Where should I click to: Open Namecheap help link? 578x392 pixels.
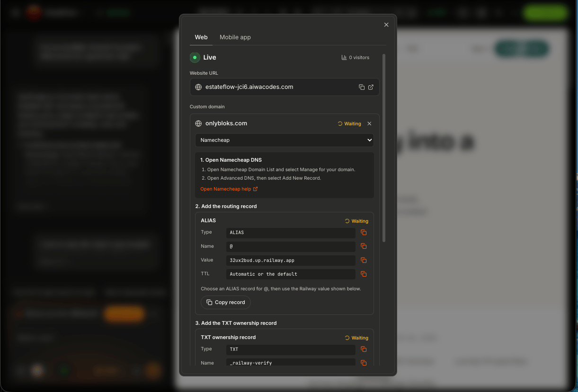coord(229,189)
